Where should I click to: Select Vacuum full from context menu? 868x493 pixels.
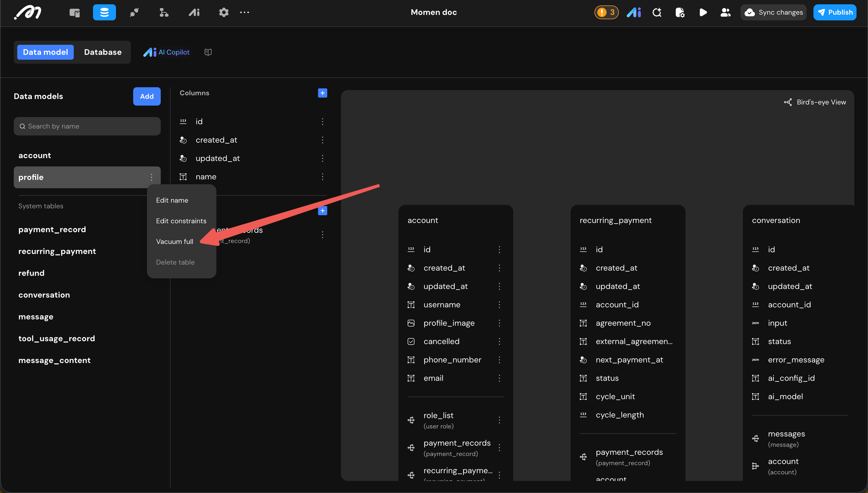coord(175,241)
